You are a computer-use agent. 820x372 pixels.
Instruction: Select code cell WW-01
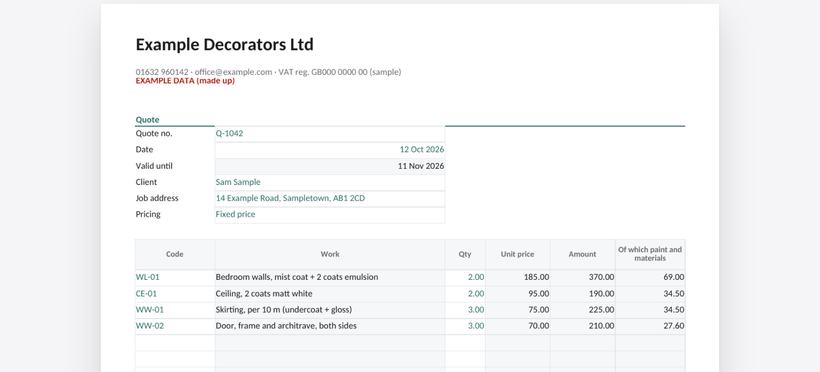[x=175, y=310]
